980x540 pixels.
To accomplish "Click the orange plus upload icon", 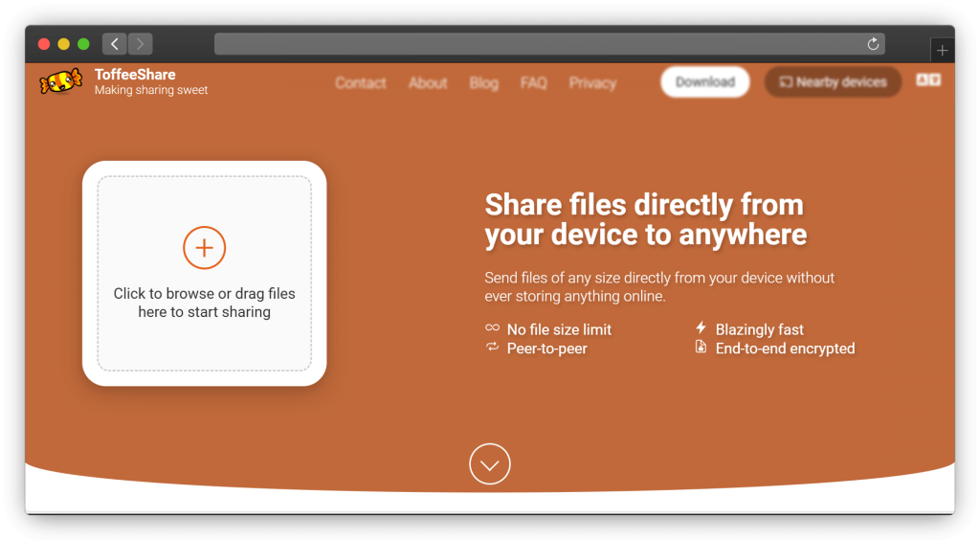I will pos(204,248).
